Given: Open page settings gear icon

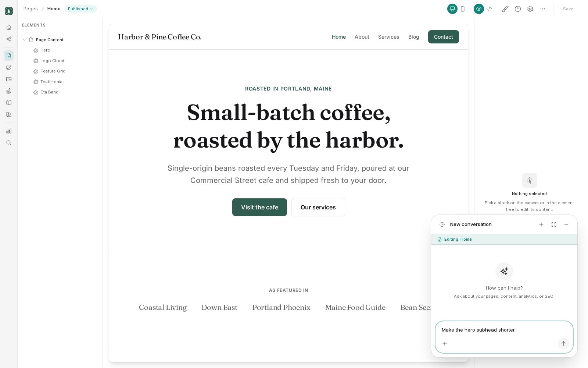Looking at the screenshot, I should (530, 9).
